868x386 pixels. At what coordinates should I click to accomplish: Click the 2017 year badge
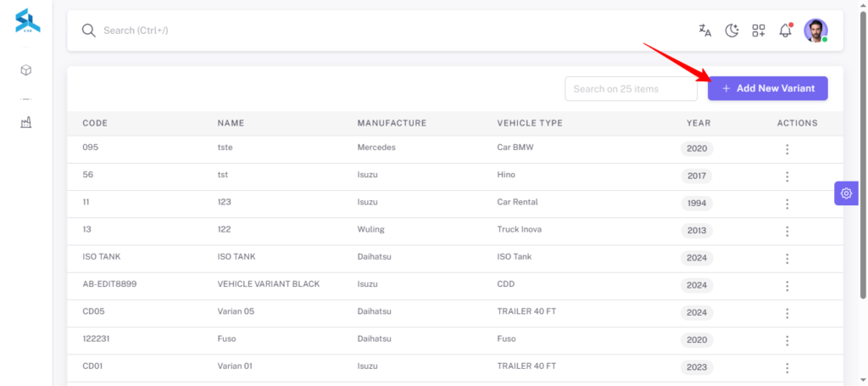point(697,176)
